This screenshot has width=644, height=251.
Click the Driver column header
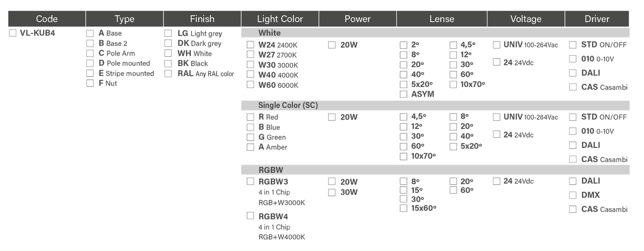(x=597, y=19)
